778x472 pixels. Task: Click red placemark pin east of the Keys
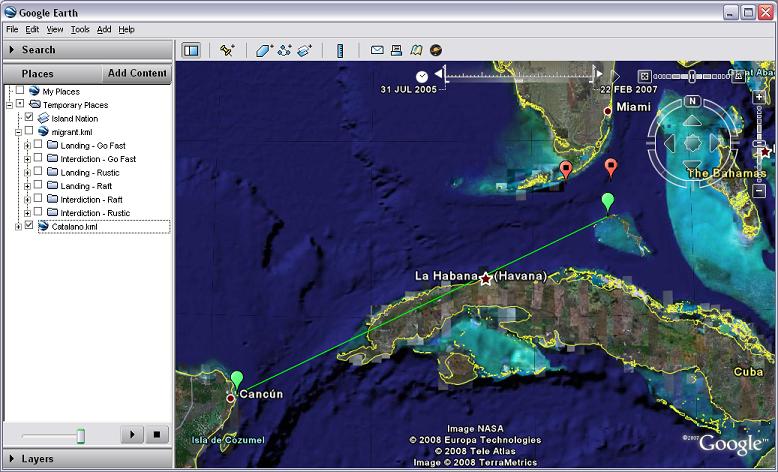click(x=611, y=167)
